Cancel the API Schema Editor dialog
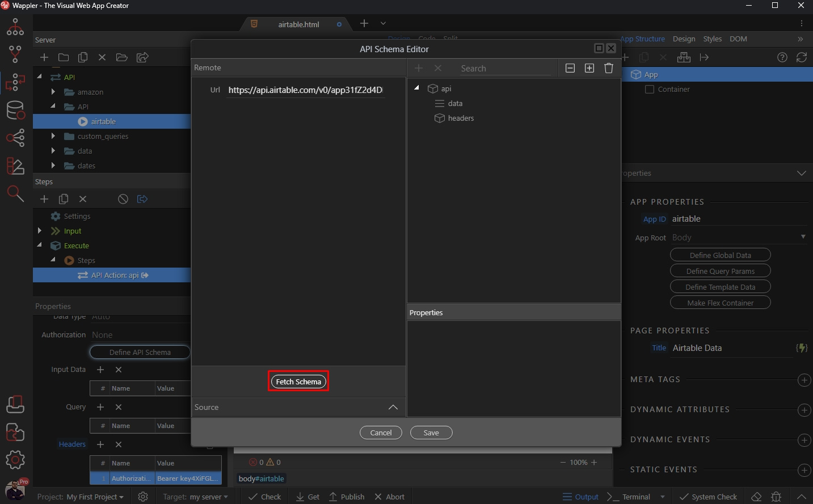 pos(381,433)
